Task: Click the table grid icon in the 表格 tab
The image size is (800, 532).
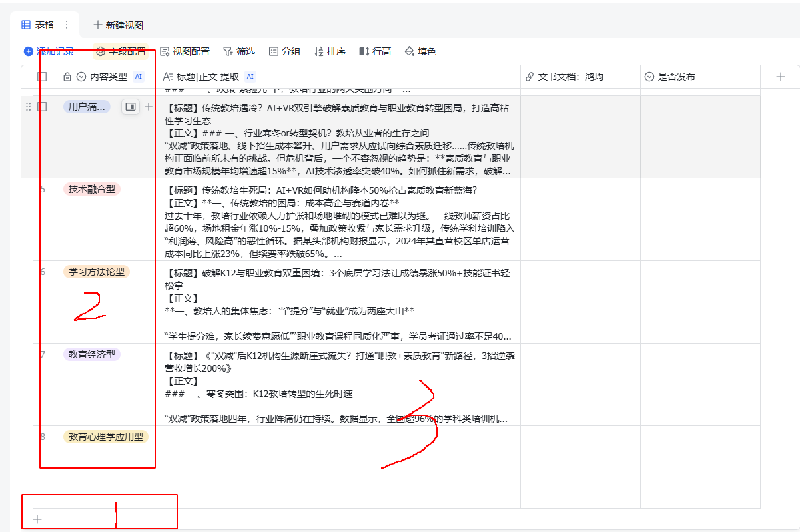Action: click(26, 25)
